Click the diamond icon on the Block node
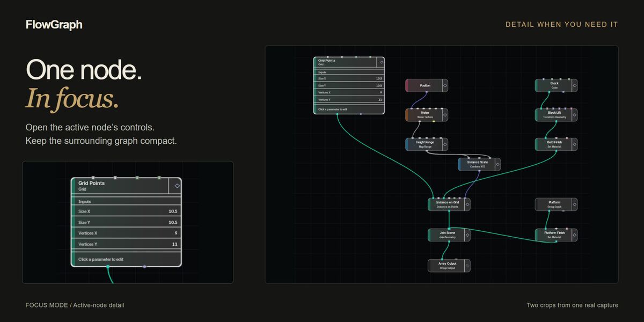This screenshot has height=322, width=644. tap(574, 85)
